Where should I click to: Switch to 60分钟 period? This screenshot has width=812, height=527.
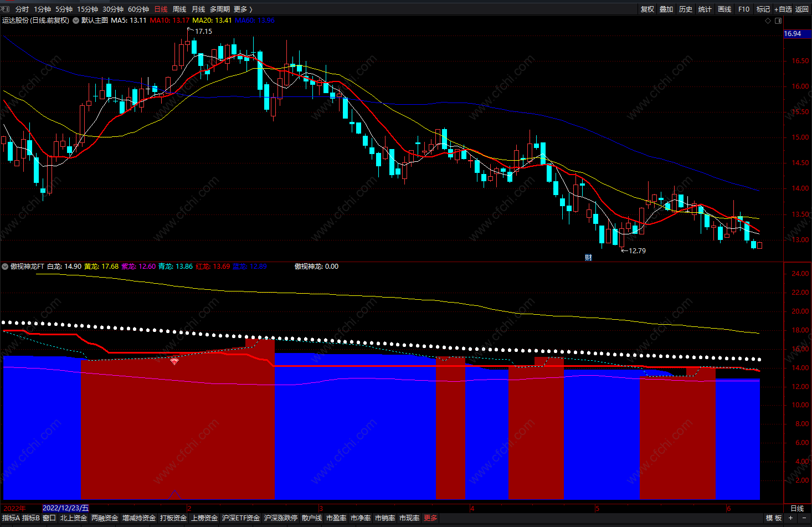[138, 9]
